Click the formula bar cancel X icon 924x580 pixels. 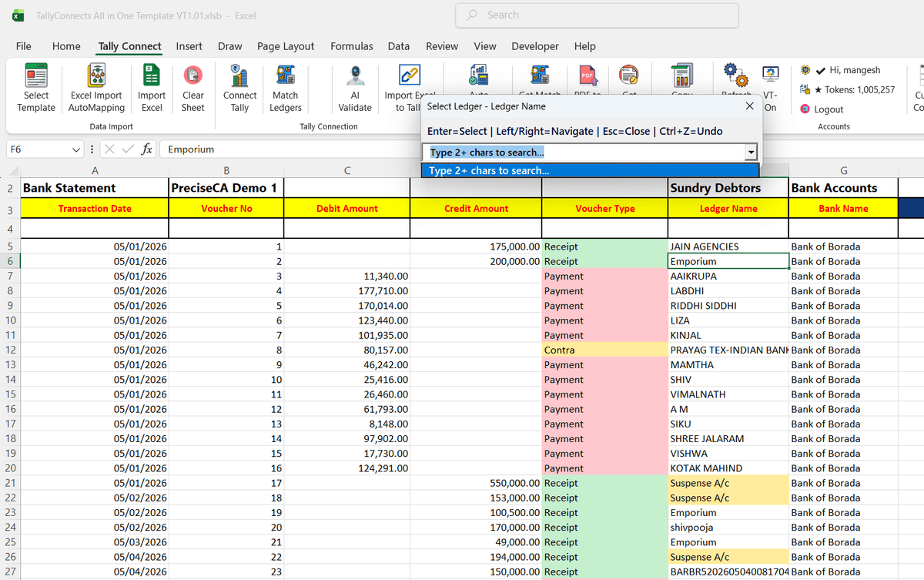(109, 149)
